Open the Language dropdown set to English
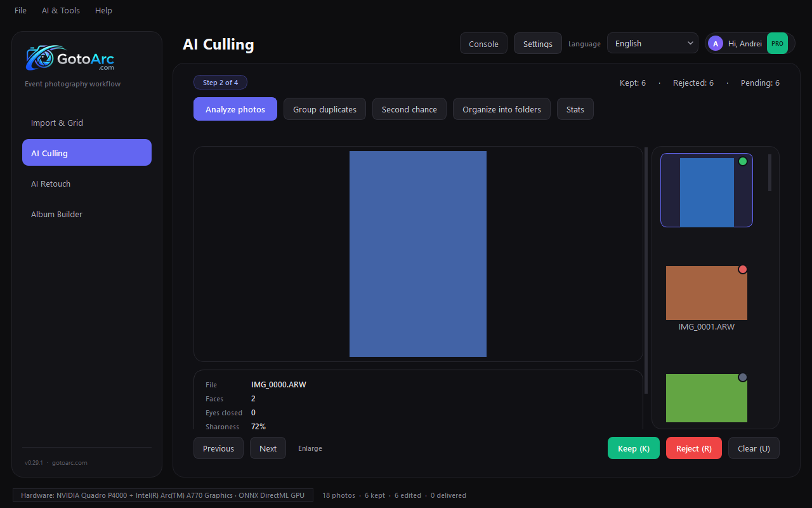Image resolution: width=812 pixels, height=508 pixels. coord(653,43)
